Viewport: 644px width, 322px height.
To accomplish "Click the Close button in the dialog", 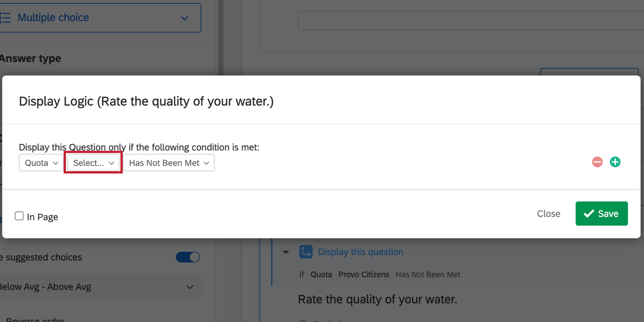I will click(549, 213).
